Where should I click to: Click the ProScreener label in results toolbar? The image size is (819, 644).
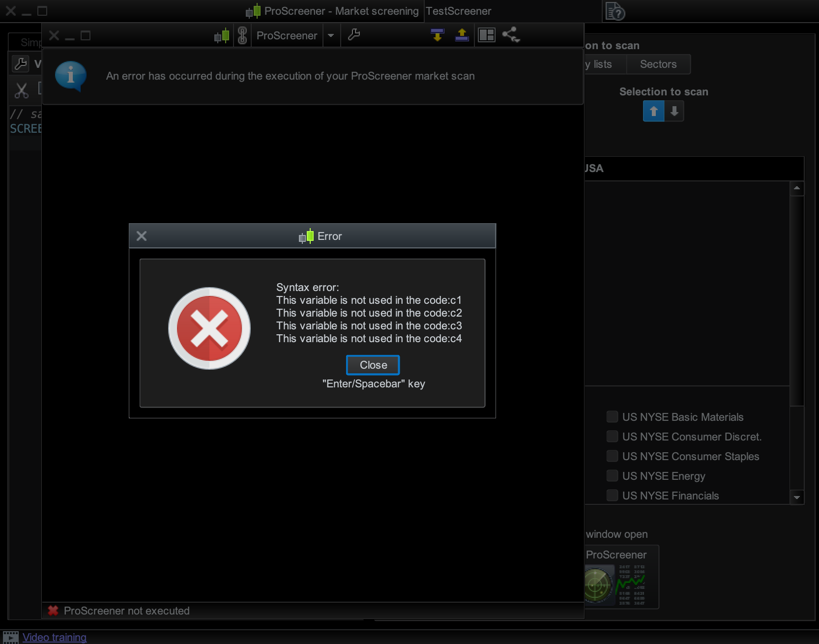(x=287, y=35)
